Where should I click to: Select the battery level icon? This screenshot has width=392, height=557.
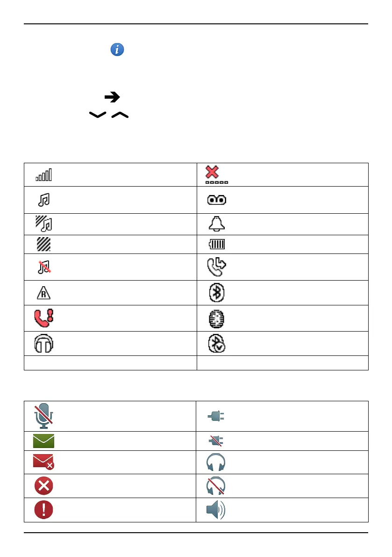[217, 244]
